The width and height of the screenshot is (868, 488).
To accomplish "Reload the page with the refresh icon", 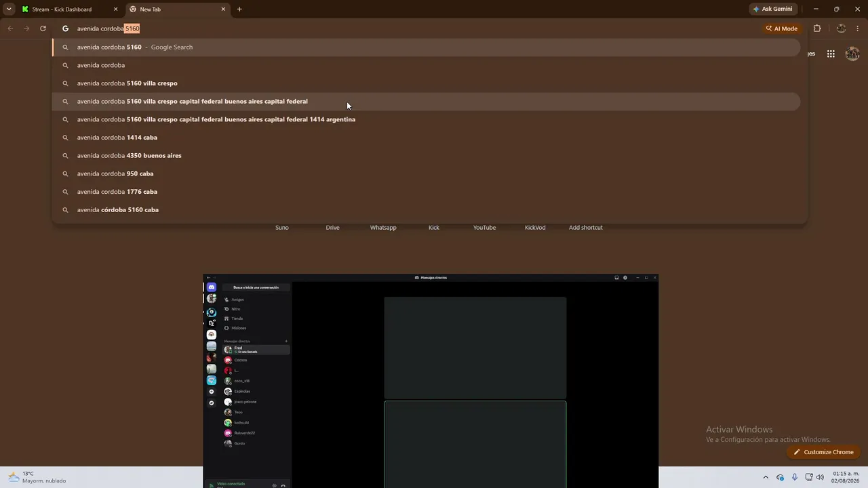I will point(43,28).
